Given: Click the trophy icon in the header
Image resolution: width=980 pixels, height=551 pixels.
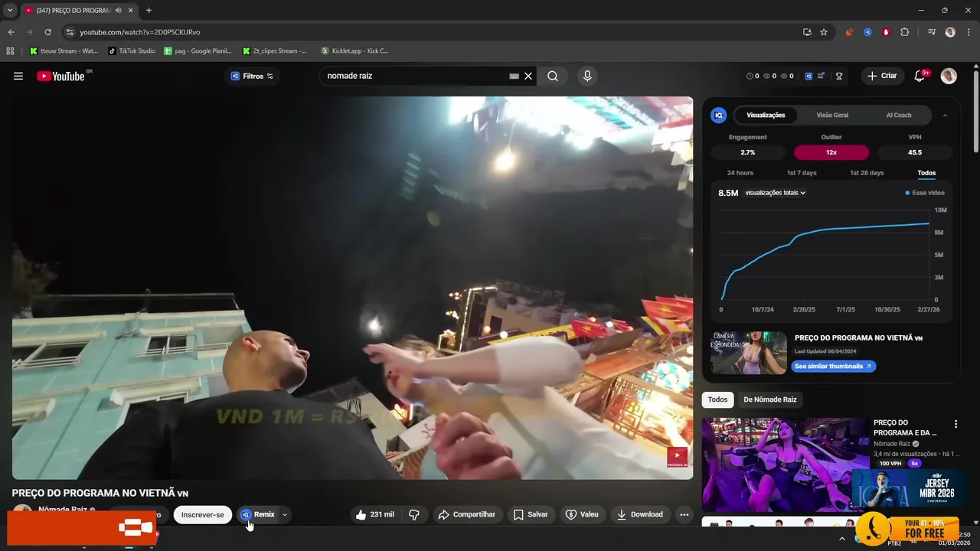Looking at the screenshot, I should tap(839, 76).
